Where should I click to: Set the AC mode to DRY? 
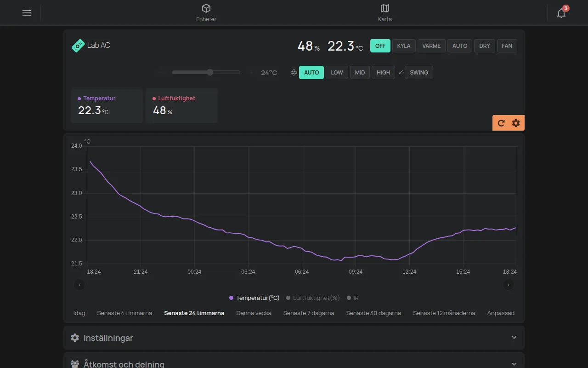click(x=485, y=46)
